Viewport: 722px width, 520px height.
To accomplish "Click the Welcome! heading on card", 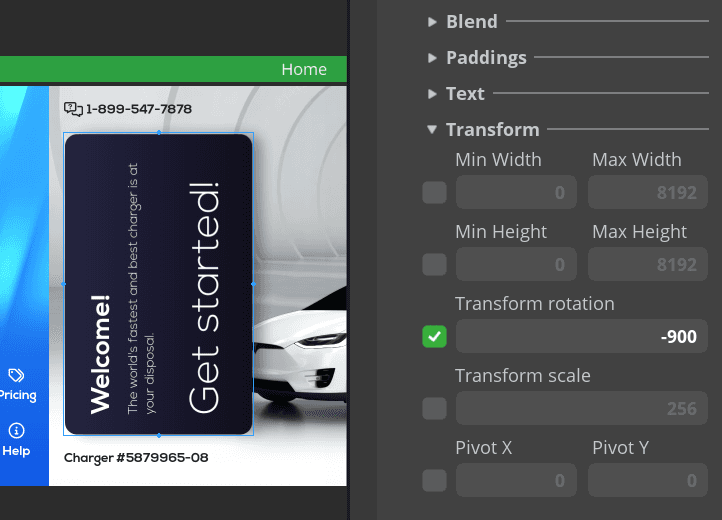I will pyautogui.click(x=100, y=354).
